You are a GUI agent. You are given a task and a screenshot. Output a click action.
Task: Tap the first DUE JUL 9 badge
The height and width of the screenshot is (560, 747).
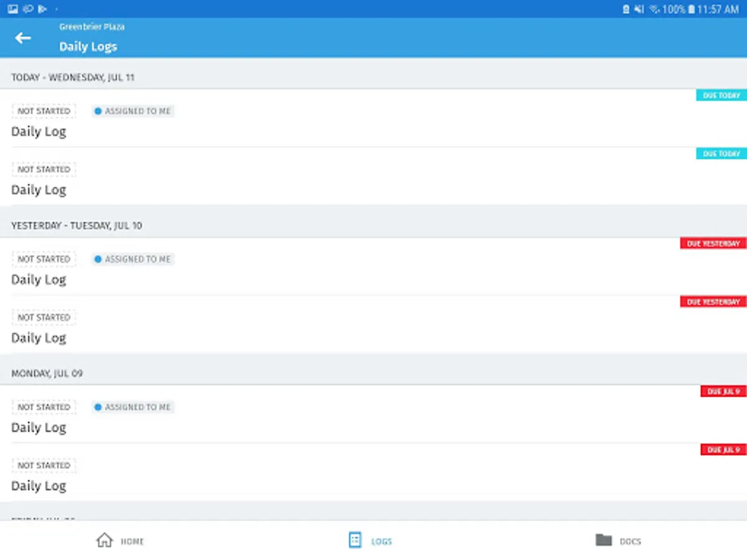pos(724,391)
